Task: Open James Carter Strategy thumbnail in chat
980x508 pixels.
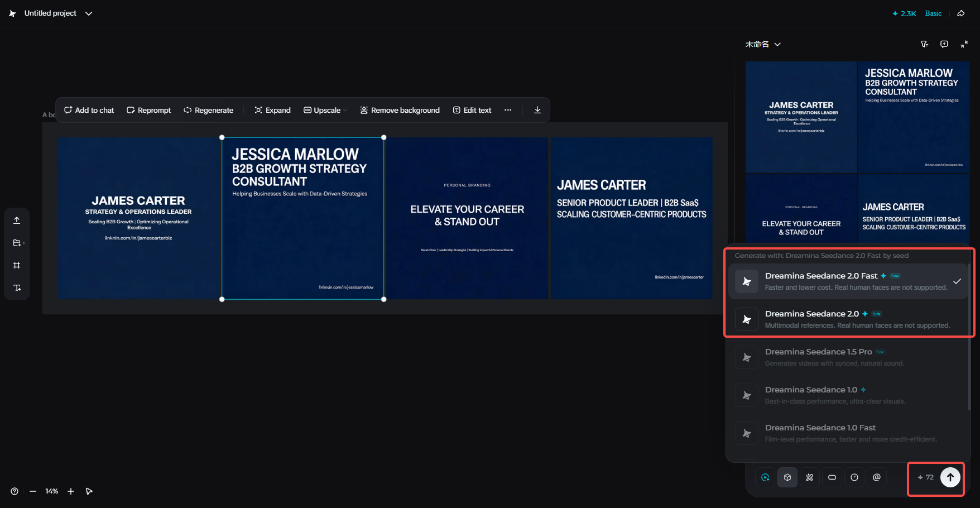Action: coord(801,117)
